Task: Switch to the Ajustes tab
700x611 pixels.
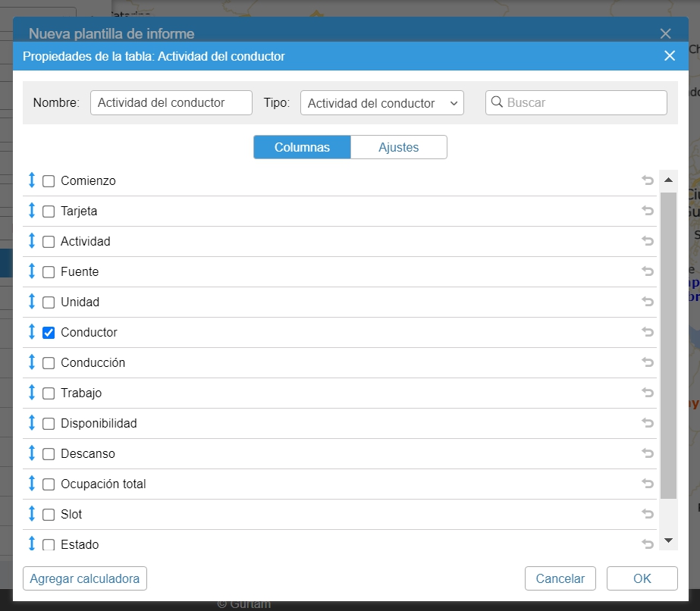Action: coord(398,147)
